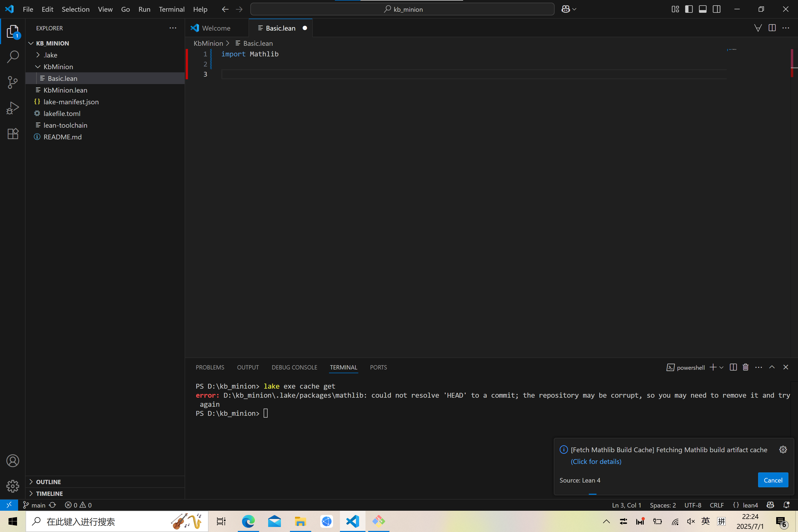The width and height of the screenshot is (798, 532).
Task: Open the Terminal menu
Action: tap(171, 9)
